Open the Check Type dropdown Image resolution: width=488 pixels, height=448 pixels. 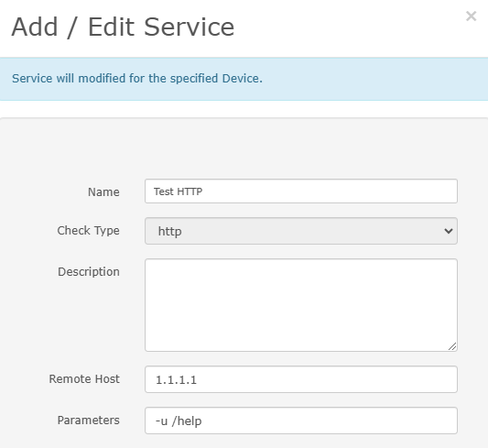301,231
